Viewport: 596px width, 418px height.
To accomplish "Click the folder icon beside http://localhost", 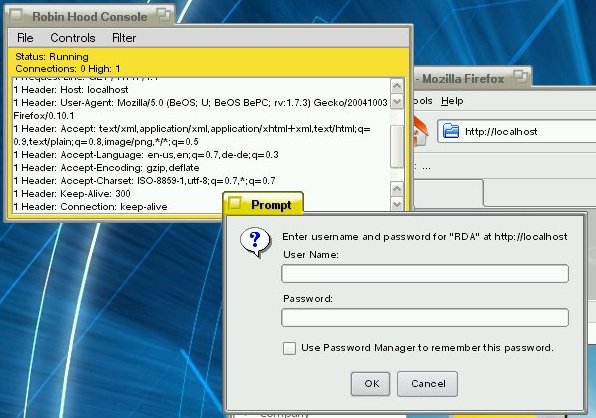I will 451,131.
